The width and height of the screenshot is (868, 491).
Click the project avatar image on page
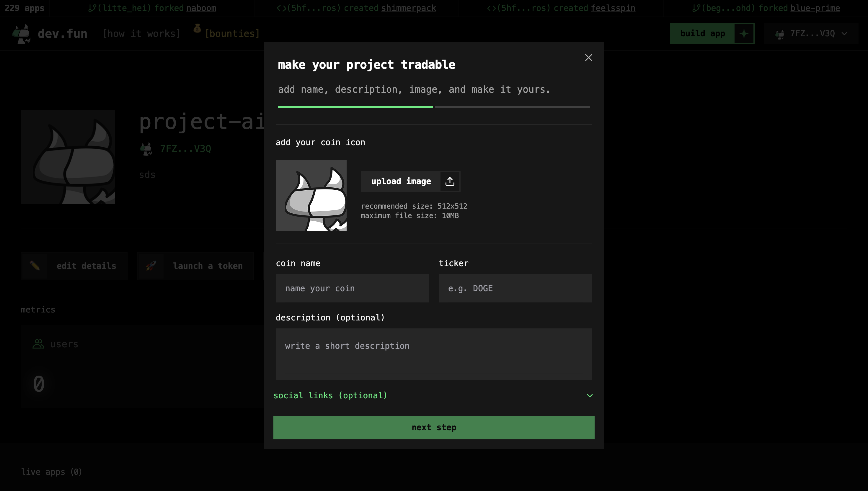(x=68, y=157)
